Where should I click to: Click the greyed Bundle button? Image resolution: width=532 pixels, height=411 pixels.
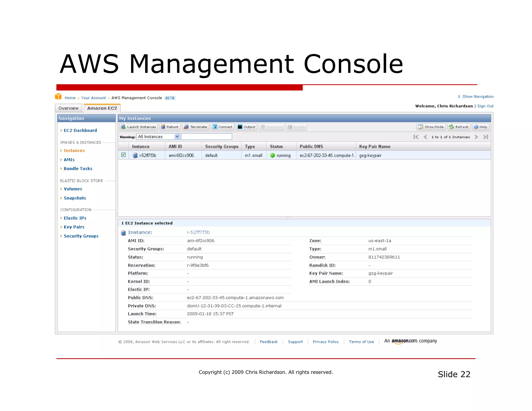click(296, 127)
